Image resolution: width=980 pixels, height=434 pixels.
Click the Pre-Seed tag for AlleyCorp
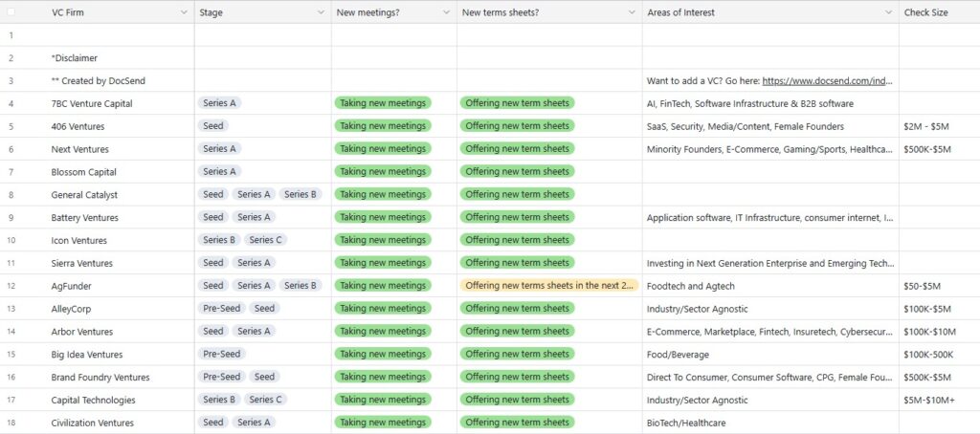[x=222, y=308]
